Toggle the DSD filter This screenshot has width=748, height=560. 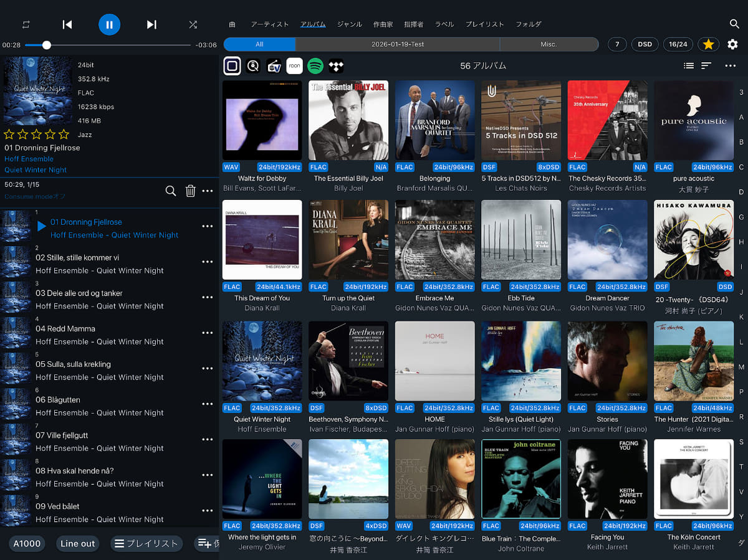tap(645, 44)
